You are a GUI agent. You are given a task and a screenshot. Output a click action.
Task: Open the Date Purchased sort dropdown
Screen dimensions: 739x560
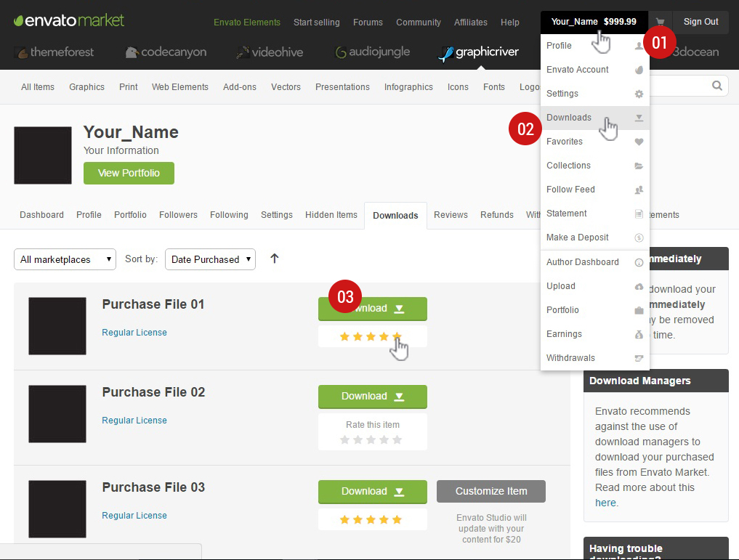click(210, 259)
